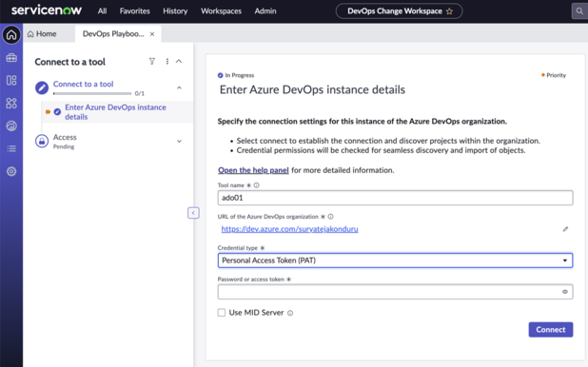Viewport: 588px width, 367px height.
Task: Click the Connect button
Action: click(551, 330)
